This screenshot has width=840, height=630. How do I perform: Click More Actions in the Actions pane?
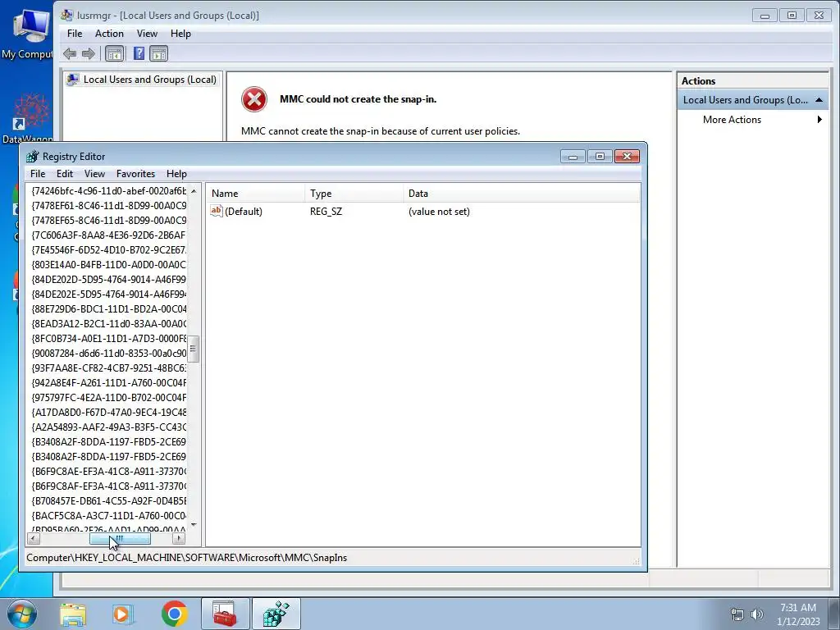coord(732,120)
